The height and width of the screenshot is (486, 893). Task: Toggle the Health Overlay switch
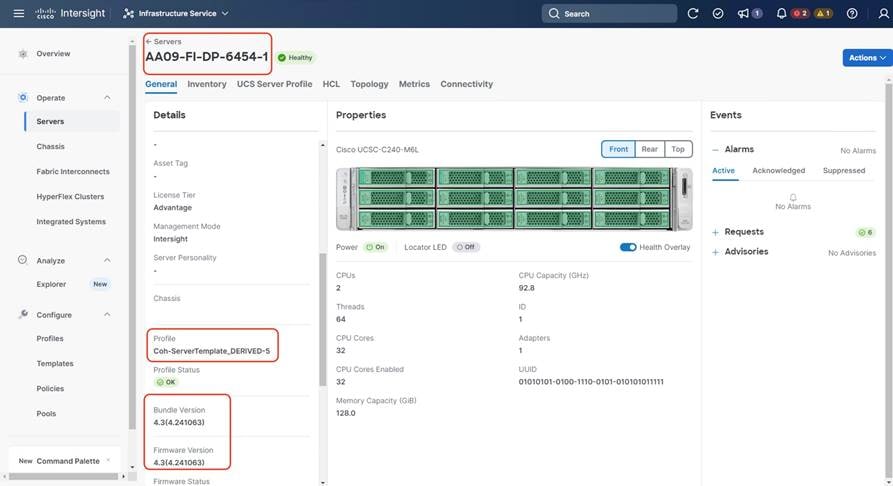[628, 247]
